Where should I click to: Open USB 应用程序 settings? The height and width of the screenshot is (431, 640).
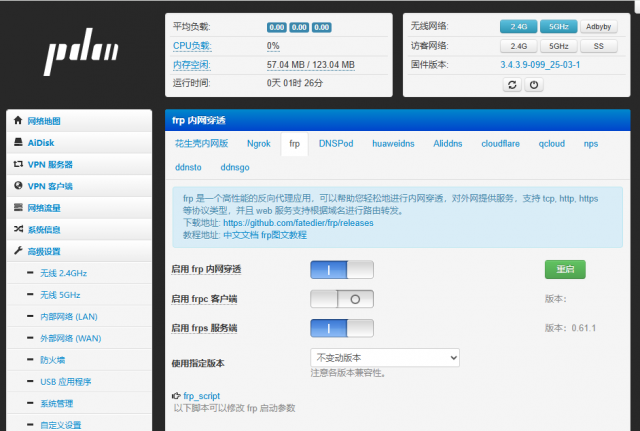pyautogui.click(x=65, y=382)
